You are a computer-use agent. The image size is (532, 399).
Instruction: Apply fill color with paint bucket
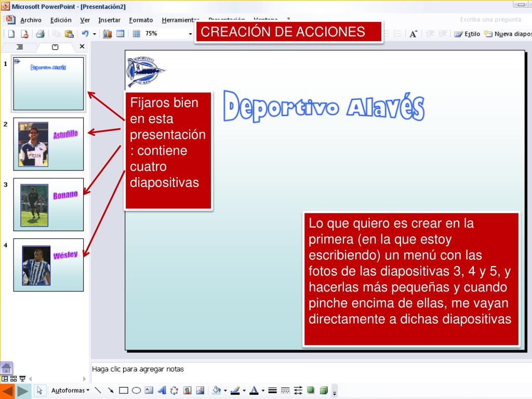[216, 390]
